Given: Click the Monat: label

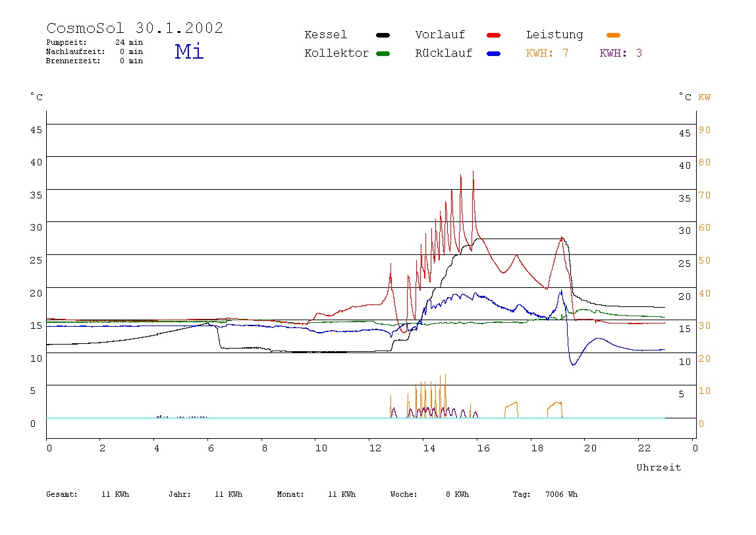Looking at the screenshot, I should 290,494.
